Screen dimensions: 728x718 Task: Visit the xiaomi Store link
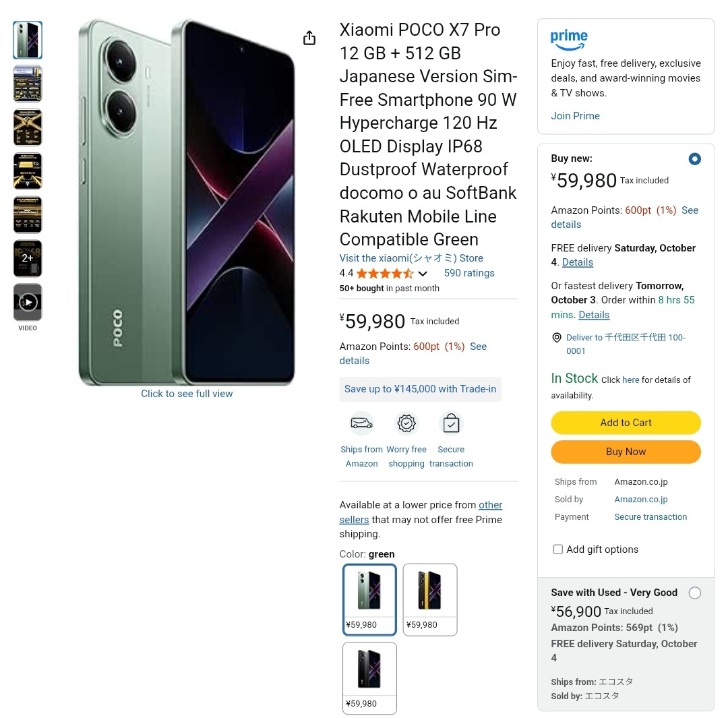point(411,258)
